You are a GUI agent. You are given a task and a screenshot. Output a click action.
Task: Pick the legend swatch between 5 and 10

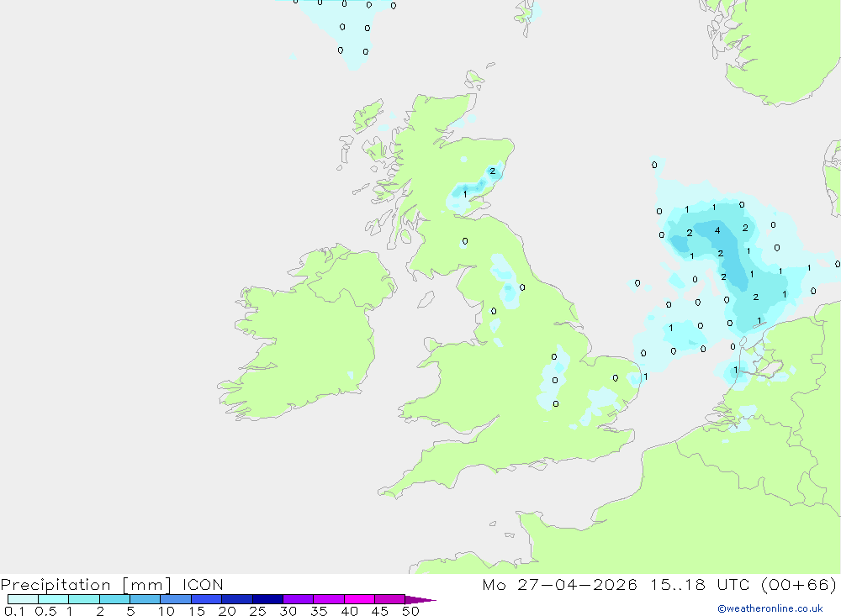click(145, 599)
